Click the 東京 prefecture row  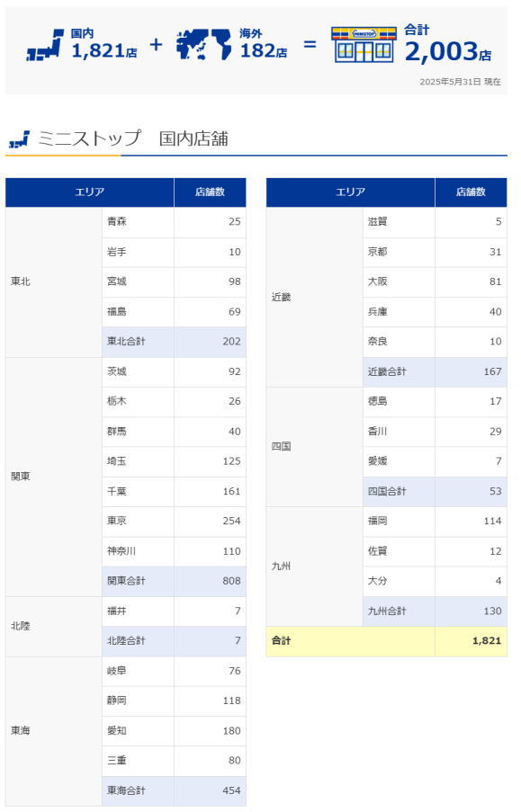[174, 521]
